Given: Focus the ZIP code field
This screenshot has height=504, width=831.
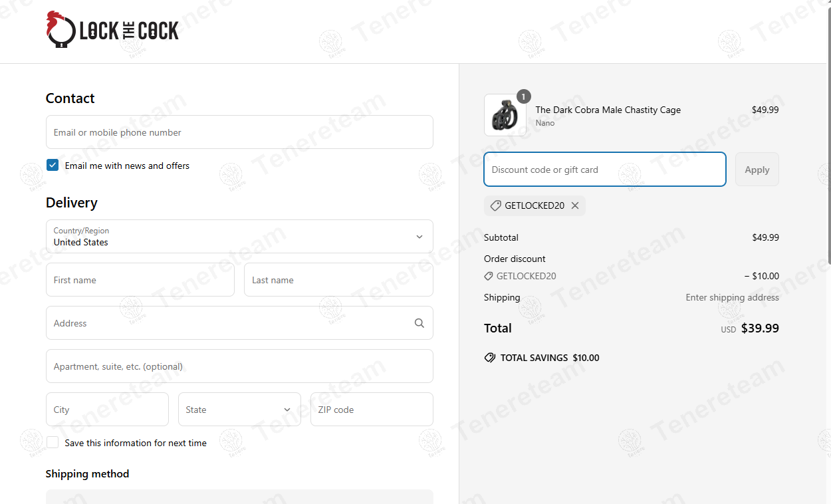Looking at the screenshot, I should pyautogui.click(x=372, y=409).
